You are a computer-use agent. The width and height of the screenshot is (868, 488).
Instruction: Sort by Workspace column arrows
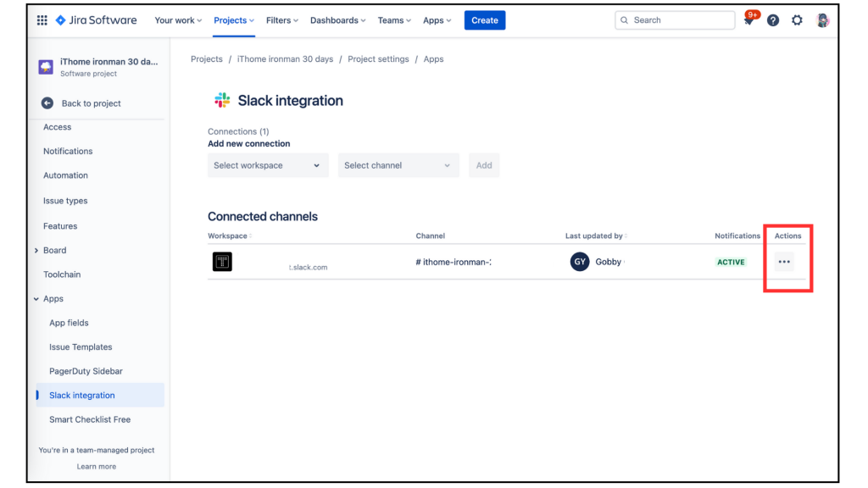(x=250, y=236)
